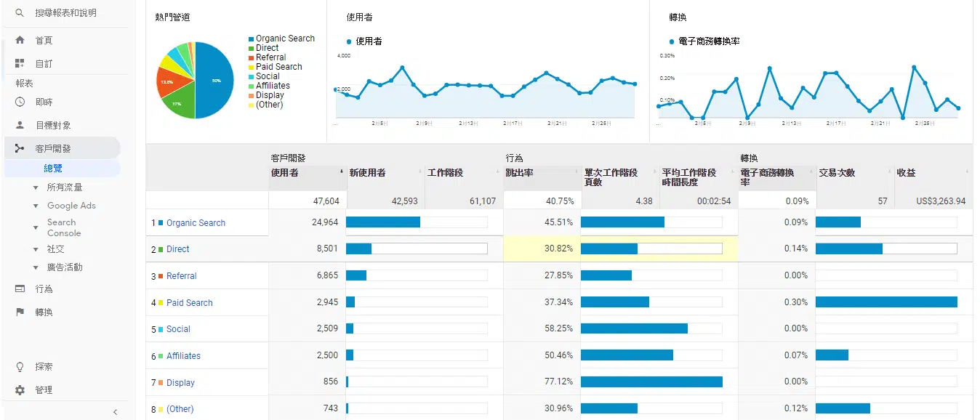Click the blue 50% pie chart slice

215,80
